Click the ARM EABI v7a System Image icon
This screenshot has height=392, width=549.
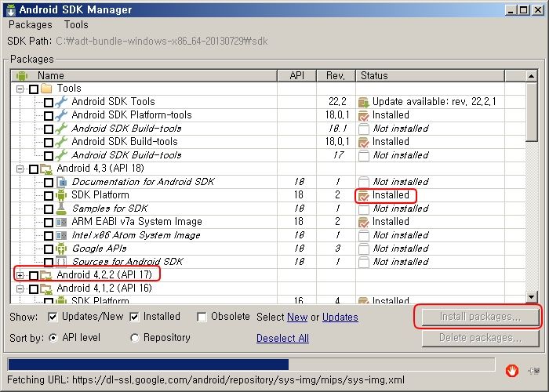tap(61, 222)
